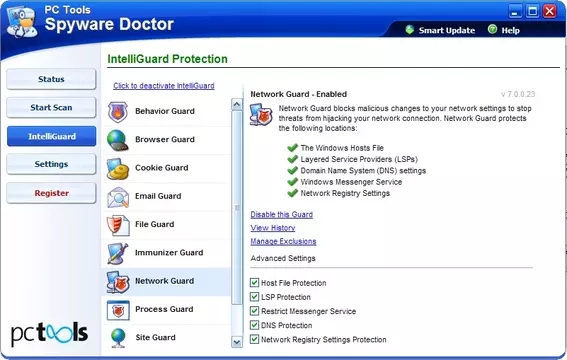567x360 pixels.
Task: Choose the Cookie Guard coins icon
Action: tap(118, 168)
